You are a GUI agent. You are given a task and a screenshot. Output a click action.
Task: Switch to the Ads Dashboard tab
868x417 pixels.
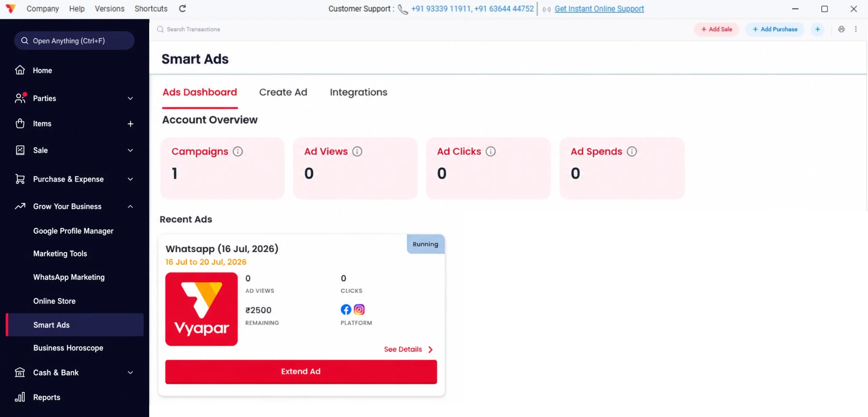click(200, 92)
